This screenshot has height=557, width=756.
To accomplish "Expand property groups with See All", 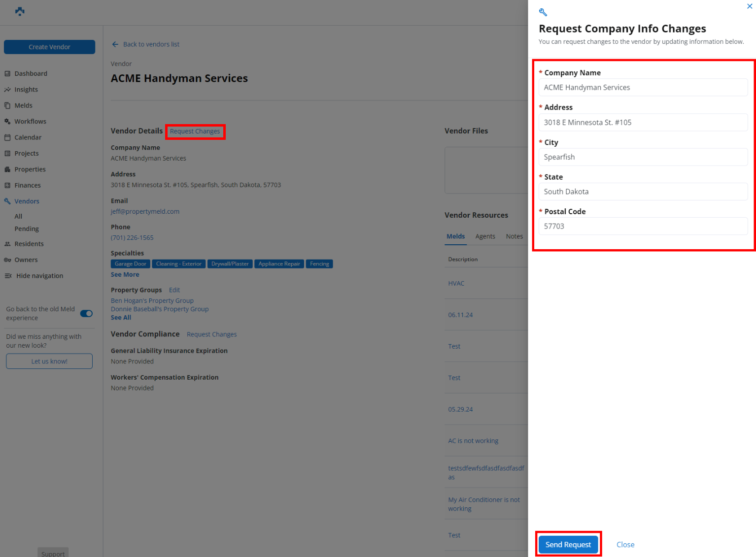I will [121, 318].
